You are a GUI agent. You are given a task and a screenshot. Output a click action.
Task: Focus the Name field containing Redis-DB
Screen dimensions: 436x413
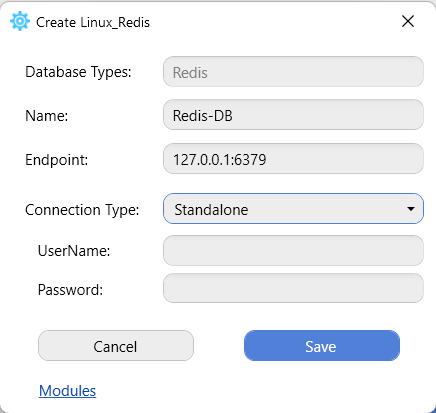293,115
